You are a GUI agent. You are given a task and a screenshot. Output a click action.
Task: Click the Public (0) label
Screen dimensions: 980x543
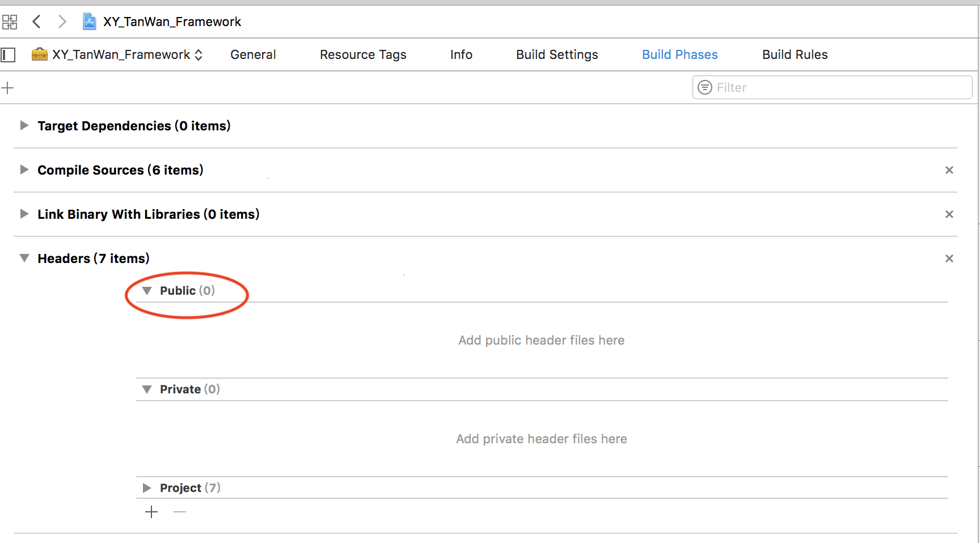coord(187,291)
